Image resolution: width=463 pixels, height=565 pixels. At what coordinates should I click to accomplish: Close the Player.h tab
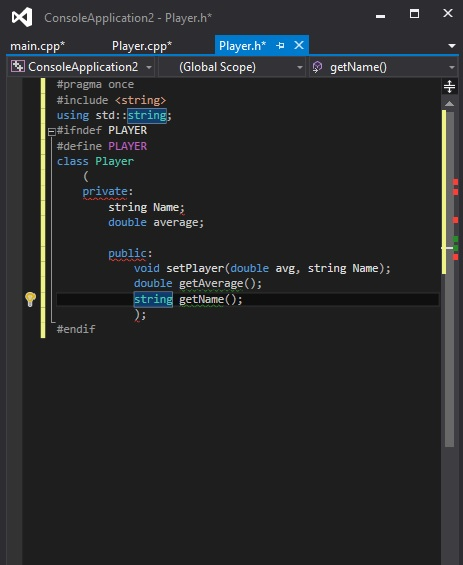click(x=299, y=45)
